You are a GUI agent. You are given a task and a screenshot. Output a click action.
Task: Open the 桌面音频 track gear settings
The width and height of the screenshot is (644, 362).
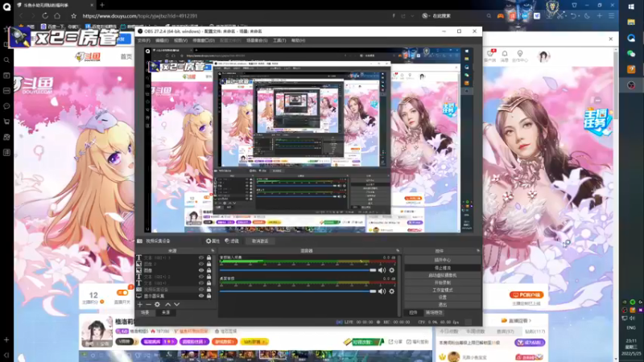(x=392, y=291)
